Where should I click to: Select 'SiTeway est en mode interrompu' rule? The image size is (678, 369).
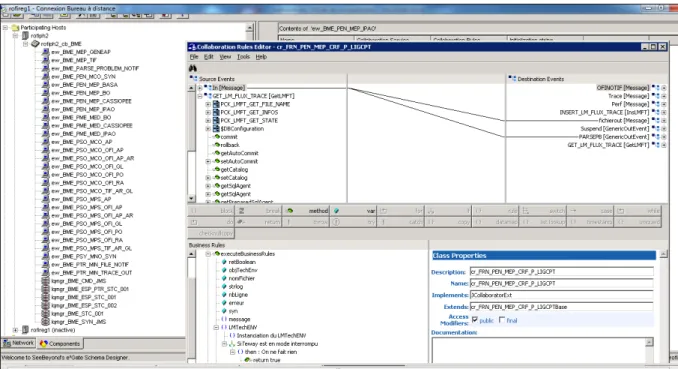[x=277, y=344]
